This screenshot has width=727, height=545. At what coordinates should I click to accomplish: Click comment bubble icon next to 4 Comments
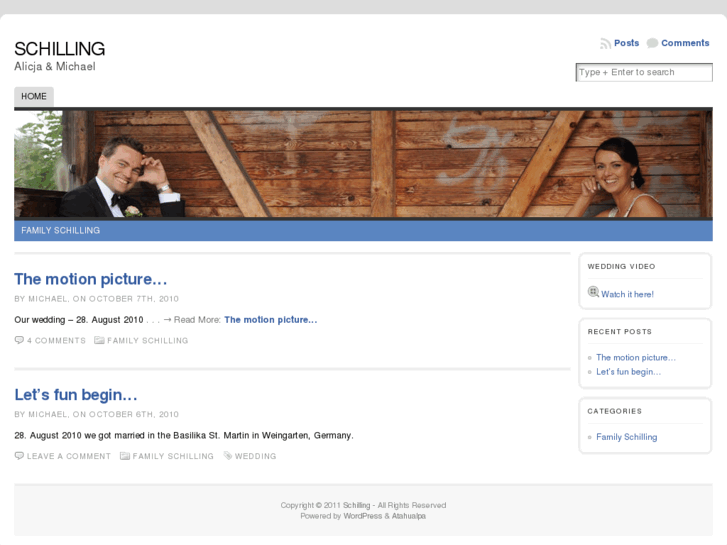coord(19,340)
